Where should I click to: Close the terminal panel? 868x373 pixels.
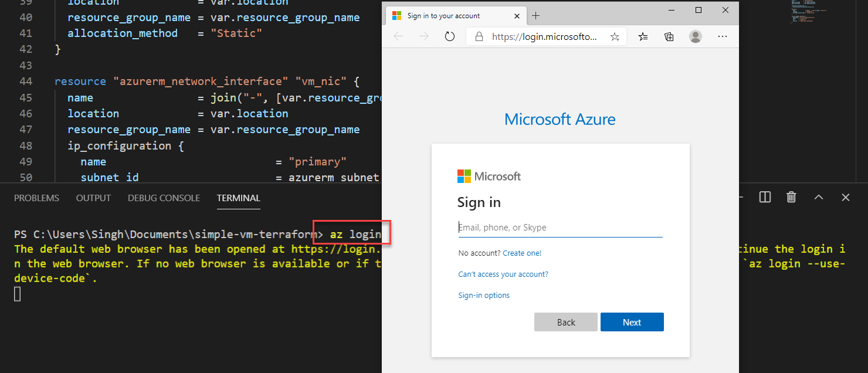pos(845,197)
